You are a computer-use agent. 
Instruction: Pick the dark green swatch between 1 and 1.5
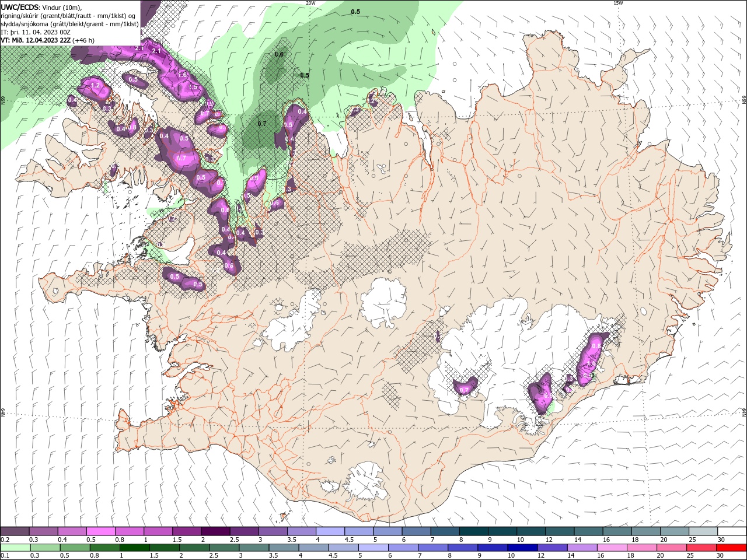134,548
